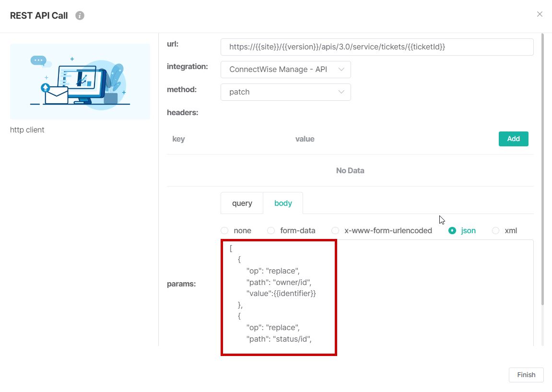Choose the form-data radio option
Image resolution: width=552 pixels, height=392 pixels.
click(271, 231)
